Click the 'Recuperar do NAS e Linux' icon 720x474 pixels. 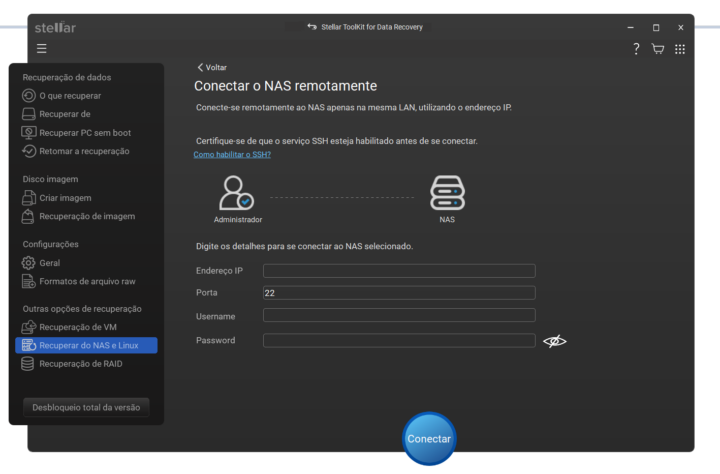point(28,345)
